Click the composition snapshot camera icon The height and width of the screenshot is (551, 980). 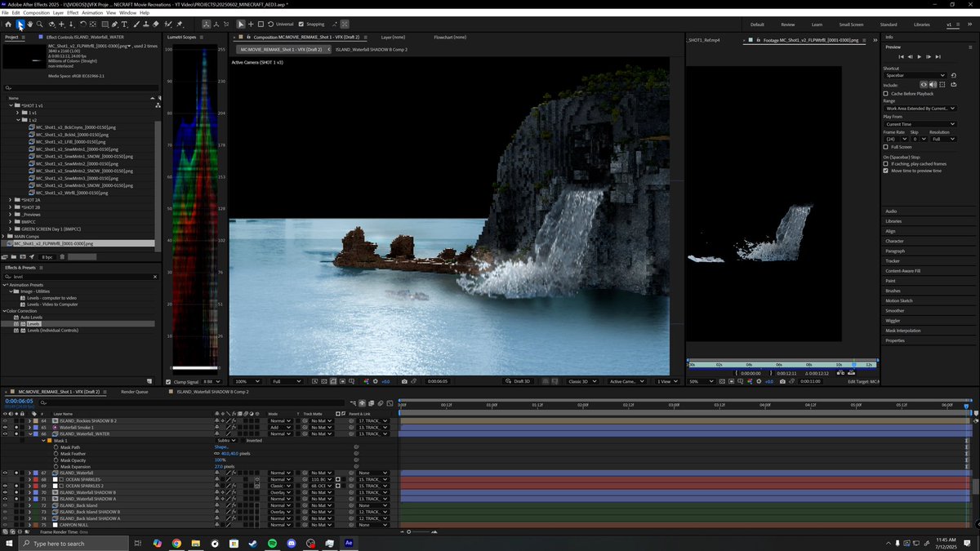[404, 381]
